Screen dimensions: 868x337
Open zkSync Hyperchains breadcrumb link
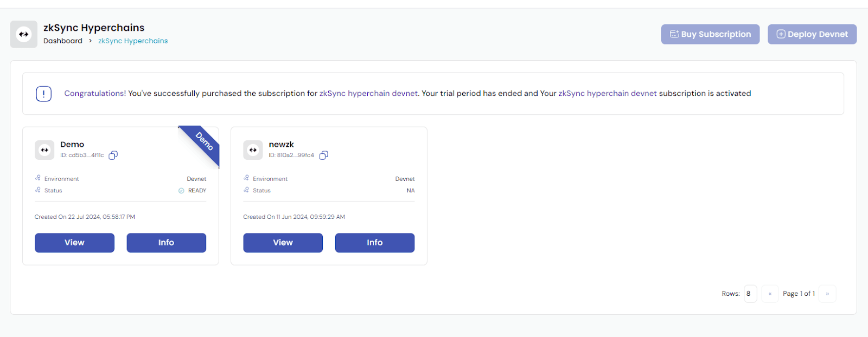pos(133,41)
